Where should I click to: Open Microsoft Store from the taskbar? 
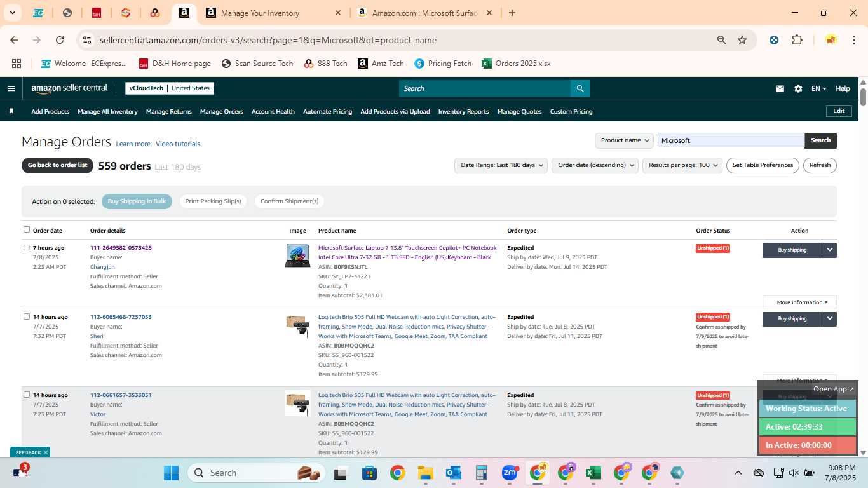369,473
